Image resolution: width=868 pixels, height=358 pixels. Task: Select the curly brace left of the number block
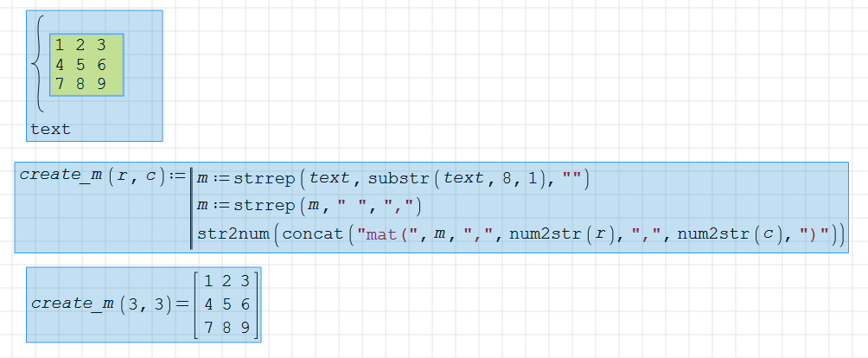click(x=36, y=65)
